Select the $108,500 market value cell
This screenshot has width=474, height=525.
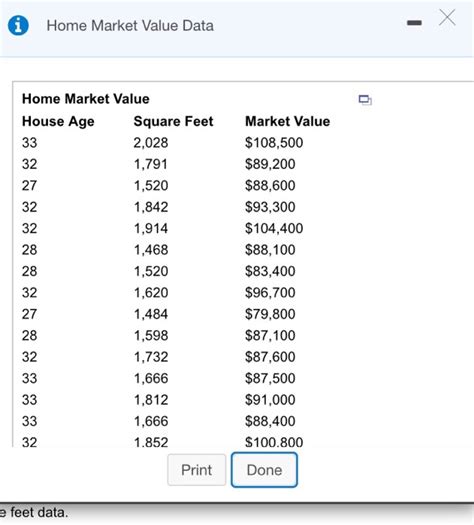(274, 143)
